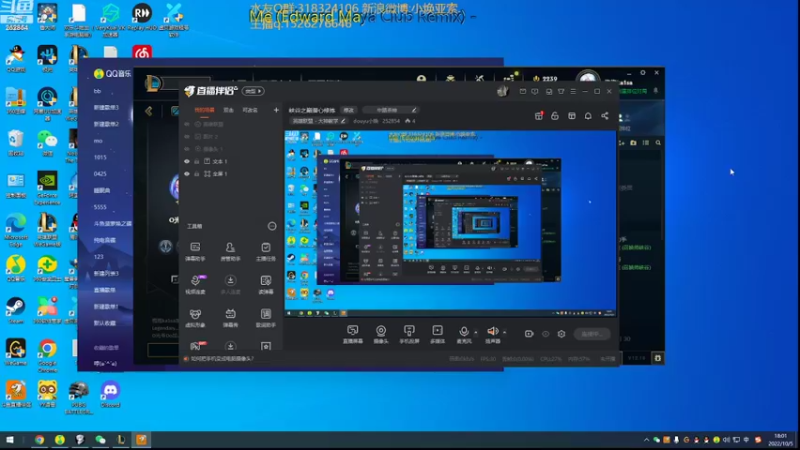Select the 1015 playlist in QQ音乐
800x450 pixels.
100,157
